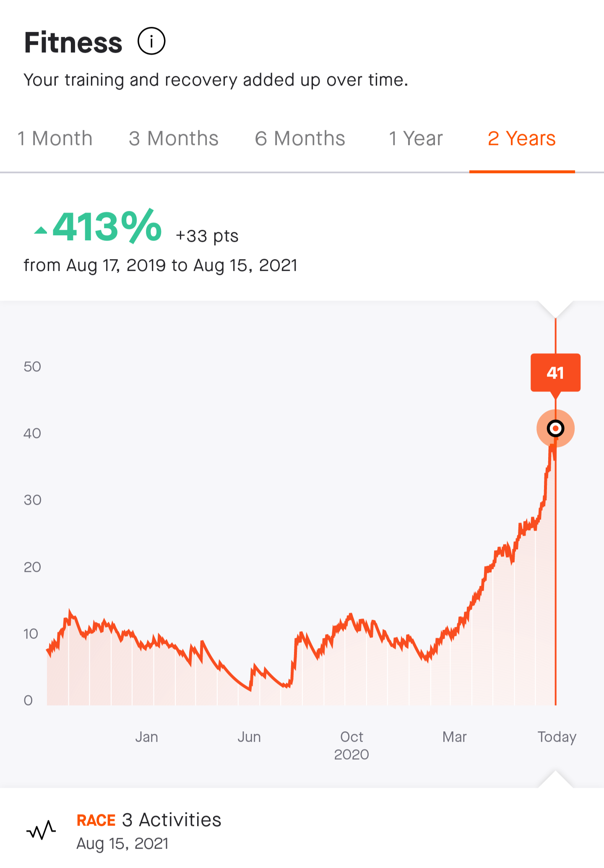
Task: Tap the activity pulse icon beside RACE
Action: pyautogui.click(x=41, y=830)
